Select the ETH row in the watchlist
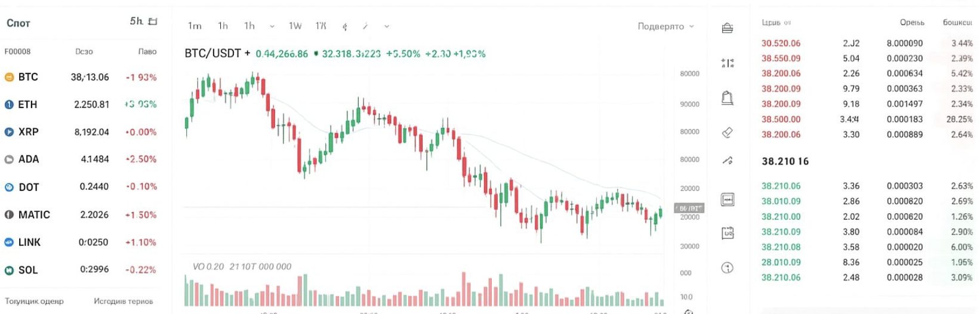This screenshot has height=314, width=980. 80,104
